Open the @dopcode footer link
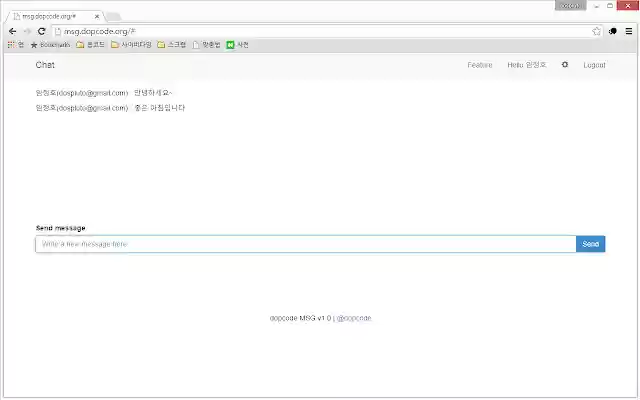Screen dimensions: 640x400 point(354,318)
